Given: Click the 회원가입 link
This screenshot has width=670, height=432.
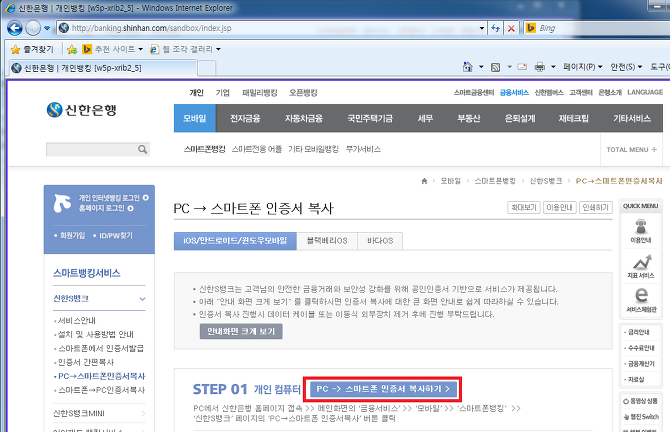Looking at the screenshot, I should coord(70,235).
